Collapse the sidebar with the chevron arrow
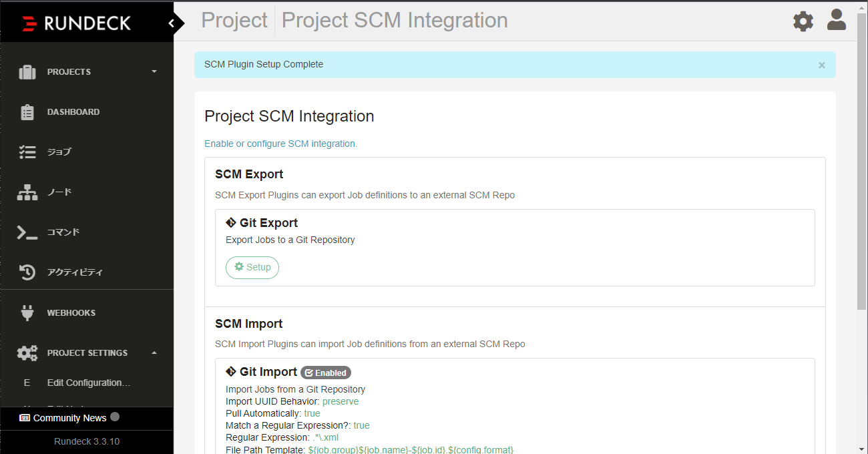 pyautogui.click(x=172, y=23)
